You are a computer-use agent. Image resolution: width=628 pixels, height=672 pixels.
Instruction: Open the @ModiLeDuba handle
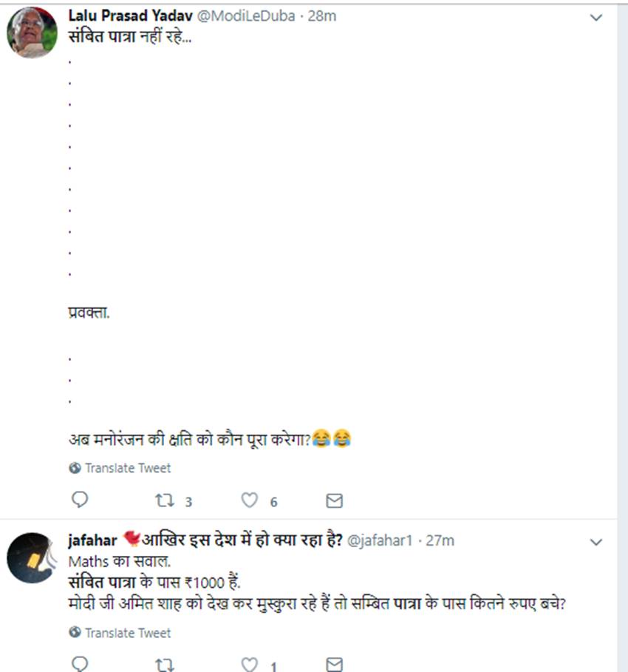(248, 16)
